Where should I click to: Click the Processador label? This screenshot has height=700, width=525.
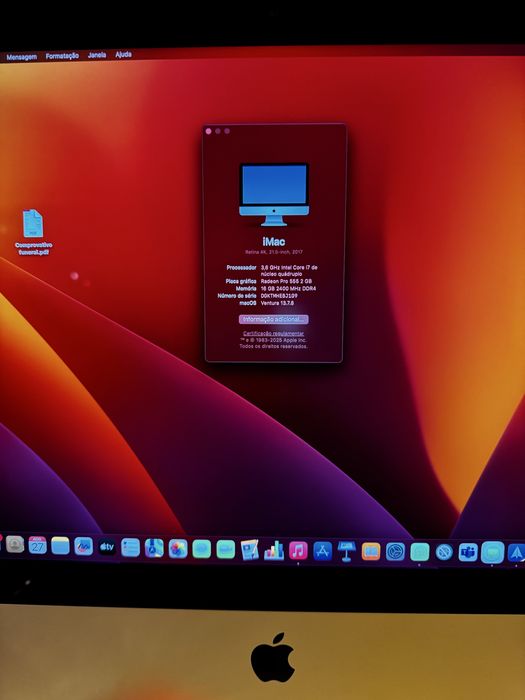(241, 267)
